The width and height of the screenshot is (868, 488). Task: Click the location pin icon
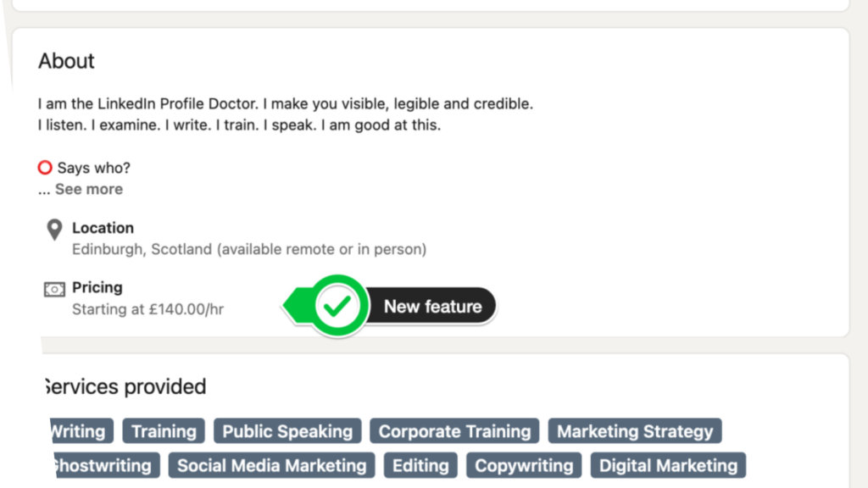[x=54, y=230]
